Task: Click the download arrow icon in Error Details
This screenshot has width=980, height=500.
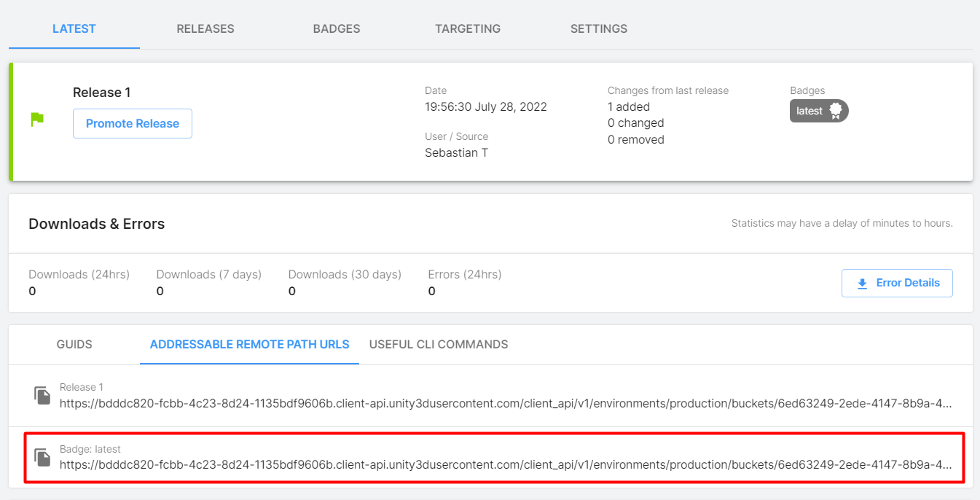Action: [x=862, y=284]
